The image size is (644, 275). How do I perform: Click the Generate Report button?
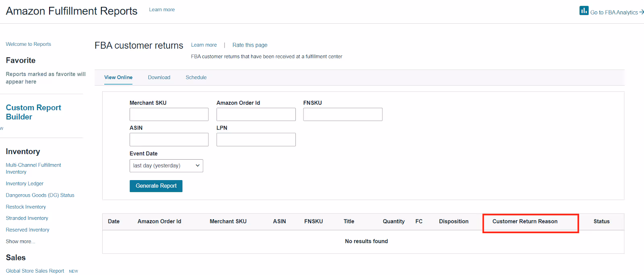click(156, 186)
